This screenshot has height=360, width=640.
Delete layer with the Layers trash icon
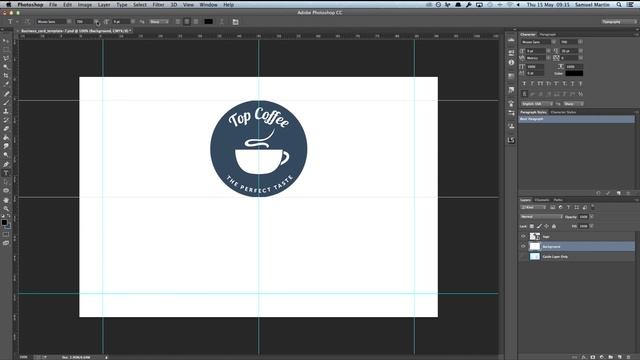pyautogui.click(x=629, y=357)
